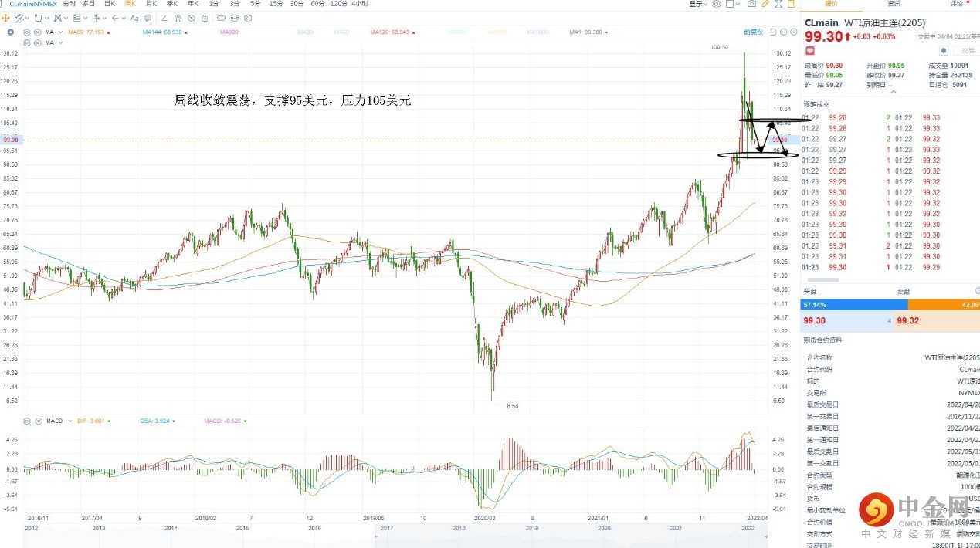Select the pattern drawing tool icon
Viewport: 980px width, 548px height.
tap(58, 18)
